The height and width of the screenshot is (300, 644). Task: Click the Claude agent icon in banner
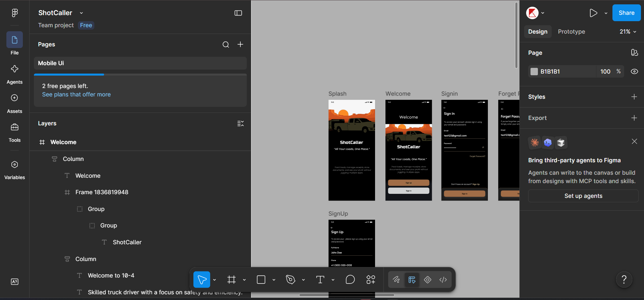point(535,142)
